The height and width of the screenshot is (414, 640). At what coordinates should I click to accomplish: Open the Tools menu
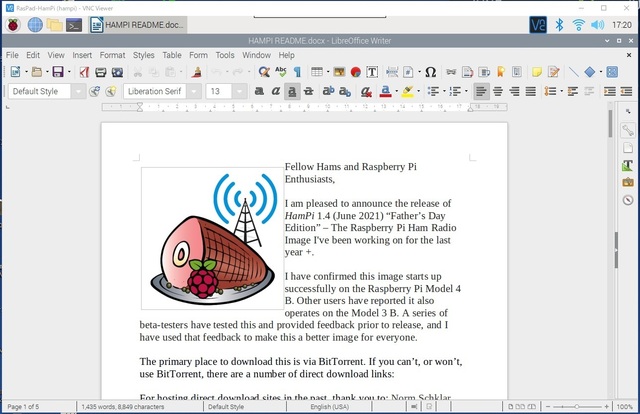[x=225, y=55]
